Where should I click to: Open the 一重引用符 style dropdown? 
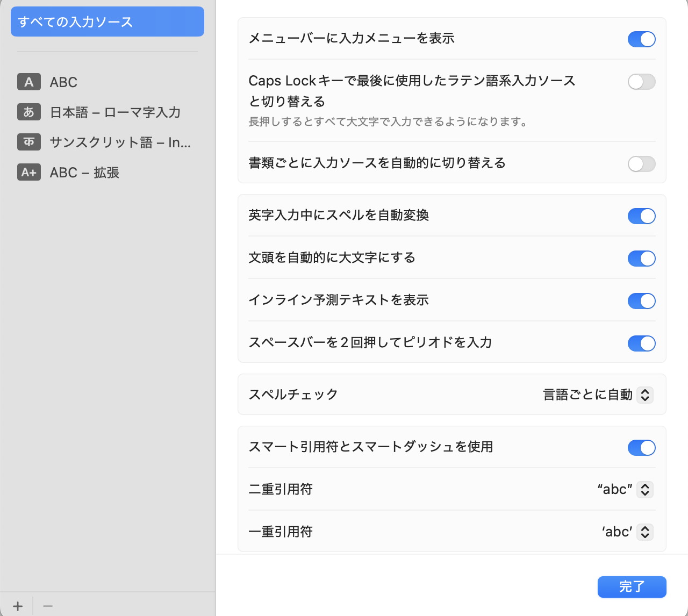tap(644, 532)
